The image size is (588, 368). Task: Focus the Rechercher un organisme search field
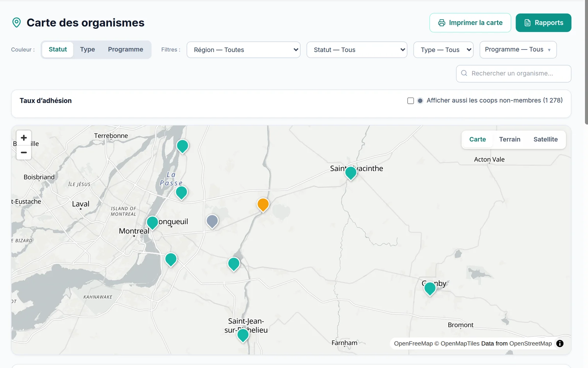click(514, 74)
